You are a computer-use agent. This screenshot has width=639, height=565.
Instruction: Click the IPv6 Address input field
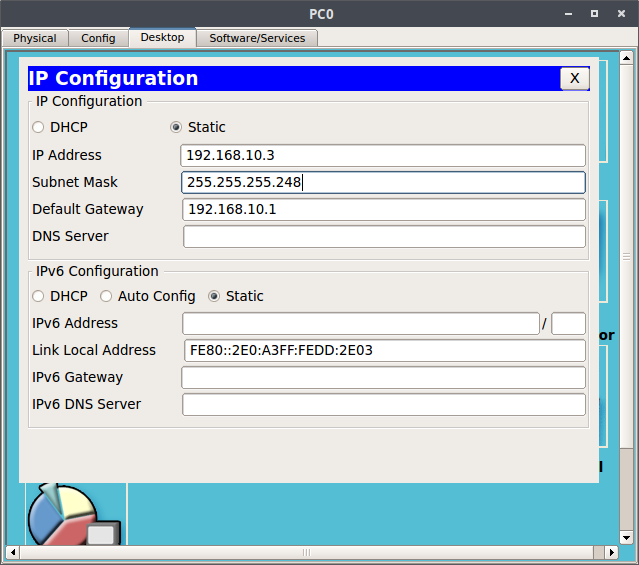(x=361, y=324)
